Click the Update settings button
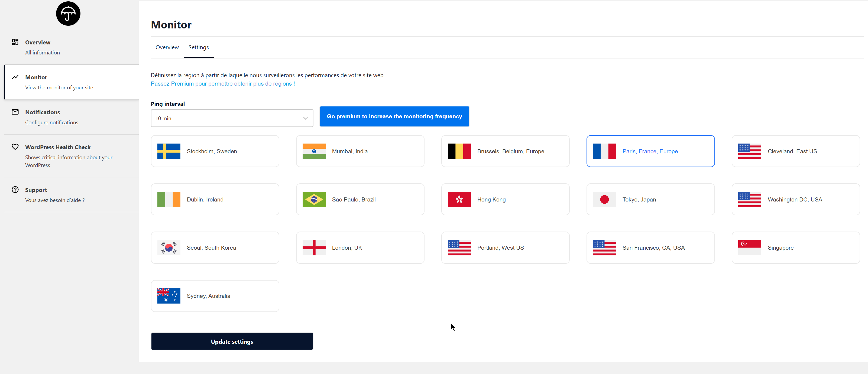This screenshot has height=374, width=868. pos(232,341)
